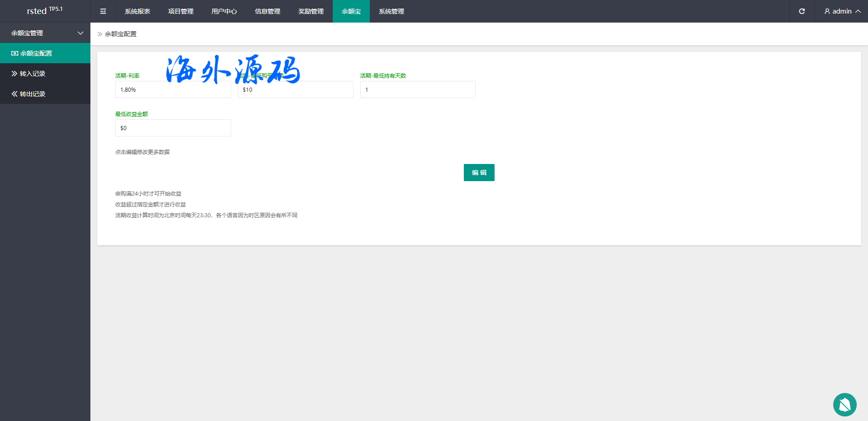Open the 系统报表 menu
Viewport: 868px width, 421px height.
[x=137, y=11]
